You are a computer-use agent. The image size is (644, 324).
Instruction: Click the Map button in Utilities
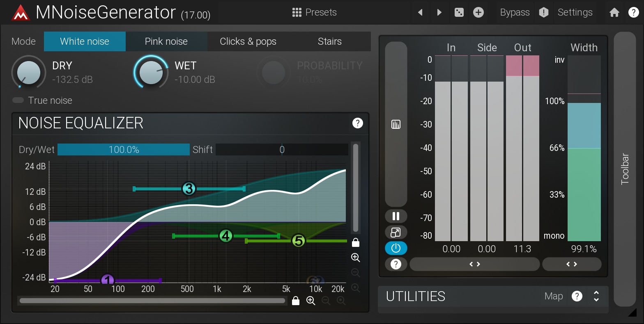click(x=554, y=296)
